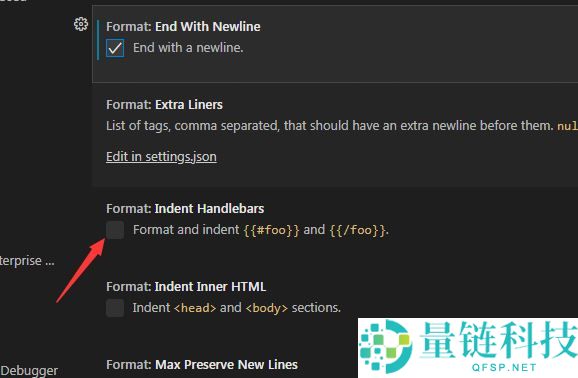578x378 pixels.
Task: Click the 'End with a newline.' label
Action: tap(188, 48)
